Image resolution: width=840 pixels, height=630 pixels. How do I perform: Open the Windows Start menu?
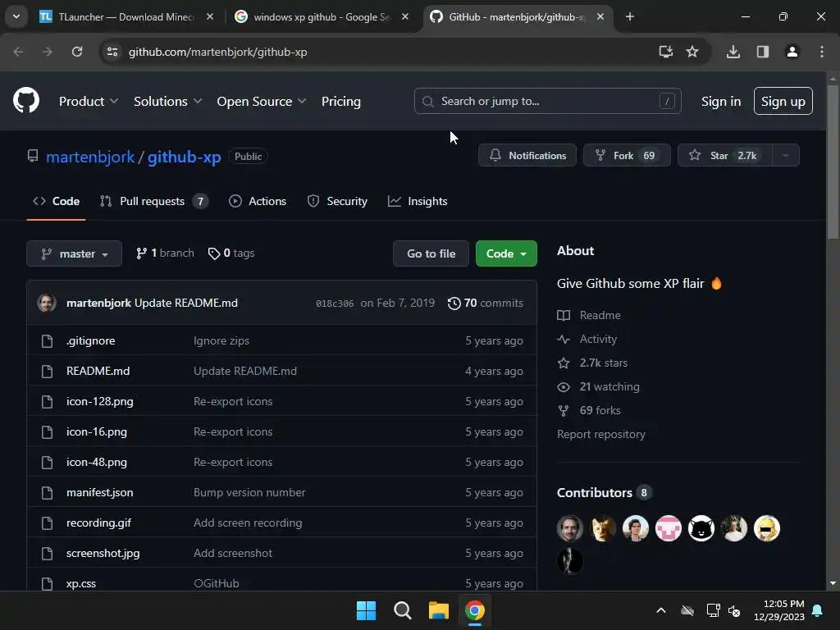pos(367,610)
